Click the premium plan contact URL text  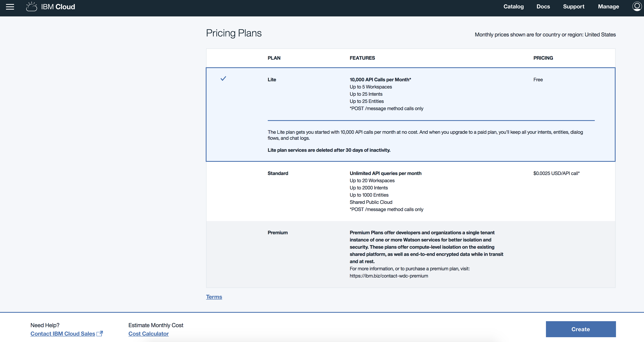[389, 276]
